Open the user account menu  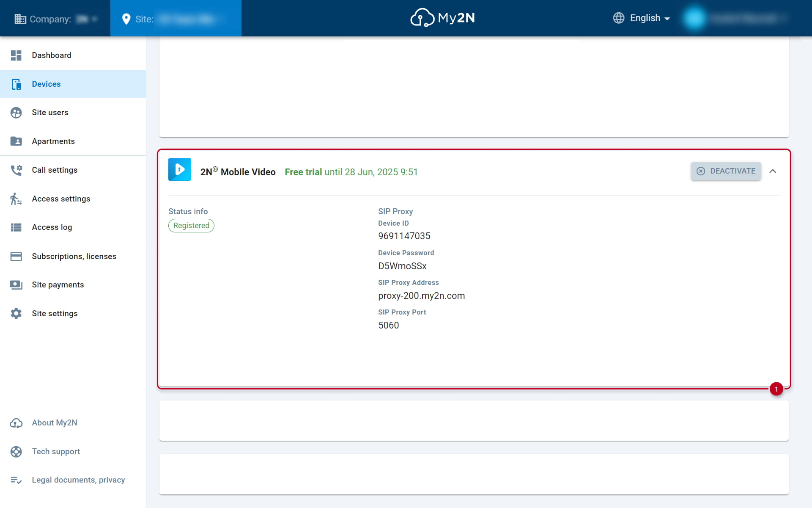pos(736,19)
